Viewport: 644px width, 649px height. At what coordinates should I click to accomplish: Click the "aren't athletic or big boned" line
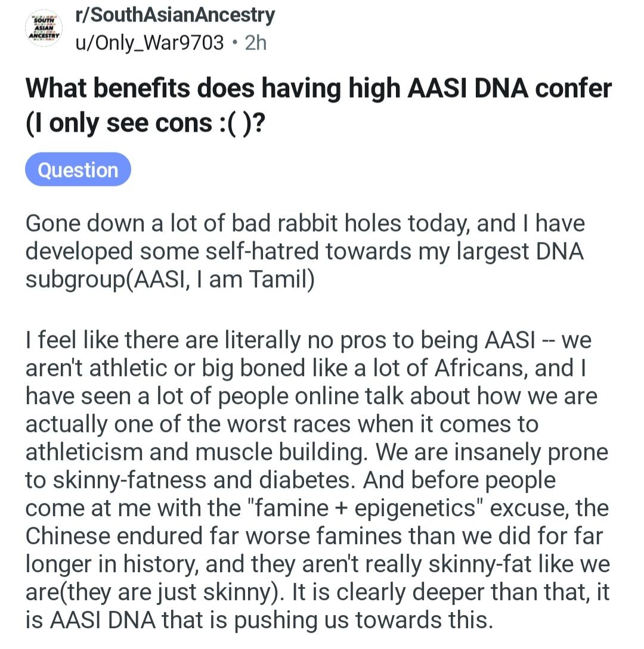pyautogui.click(x=306, y=368)
